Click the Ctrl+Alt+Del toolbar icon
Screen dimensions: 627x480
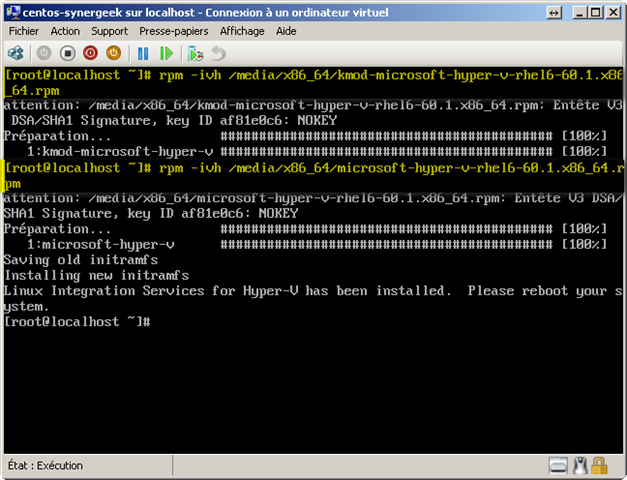(16, 53)
